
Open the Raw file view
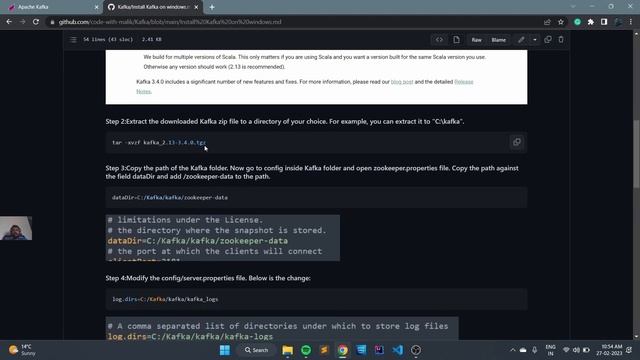(476, 40)
